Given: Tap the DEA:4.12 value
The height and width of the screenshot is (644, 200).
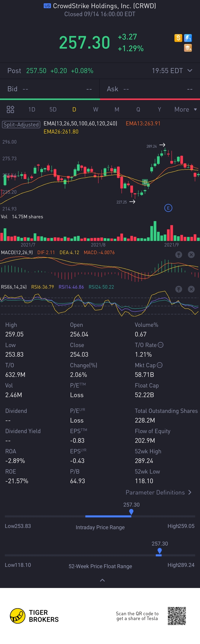Looking at the screenshot, I should point(69,252).
